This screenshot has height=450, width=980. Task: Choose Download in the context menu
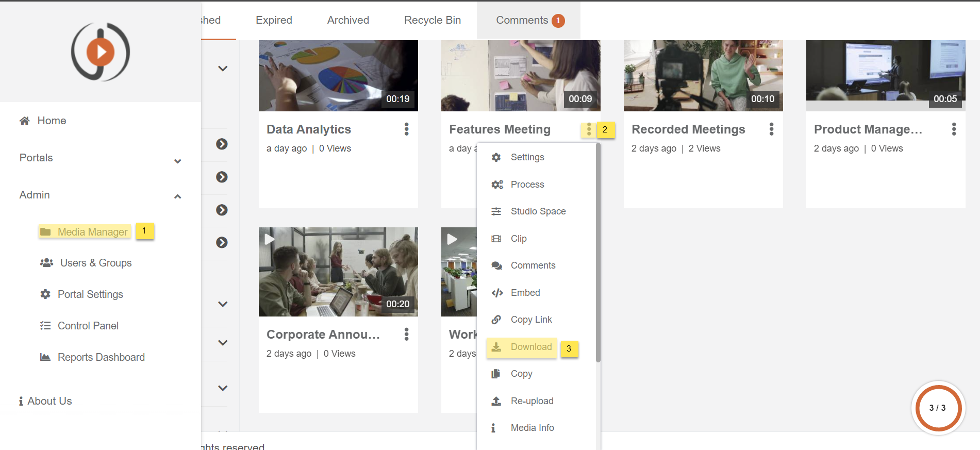coord(530,347)
